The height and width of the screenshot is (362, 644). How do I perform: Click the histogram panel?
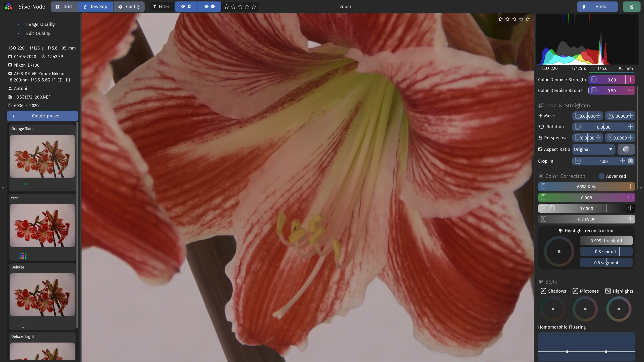tap(587, 39)
